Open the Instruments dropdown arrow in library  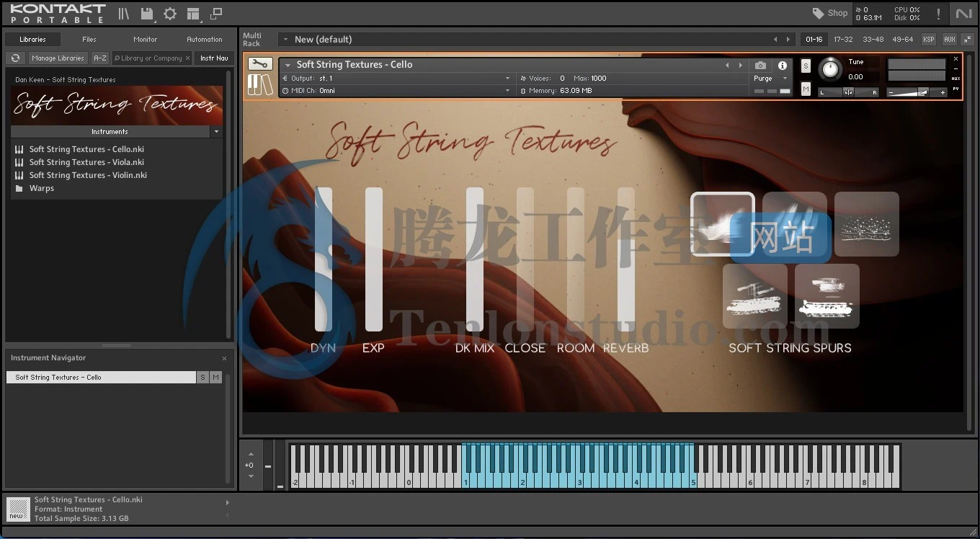coord(216,132)
